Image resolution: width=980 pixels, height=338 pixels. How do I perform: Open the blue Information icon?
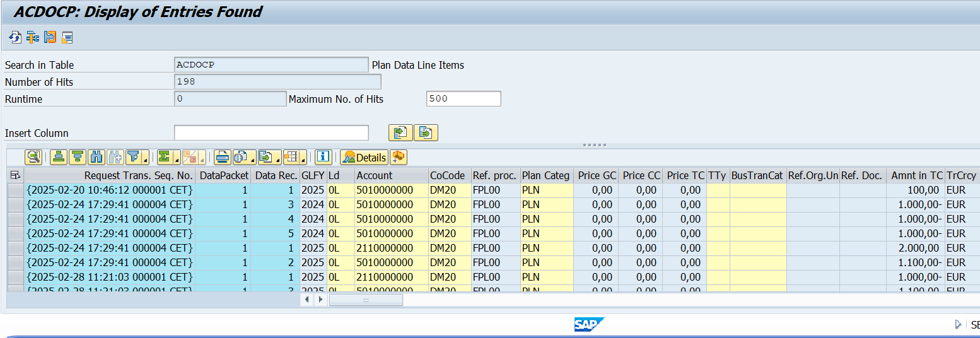pyautogui.click(x=324, y=158)
